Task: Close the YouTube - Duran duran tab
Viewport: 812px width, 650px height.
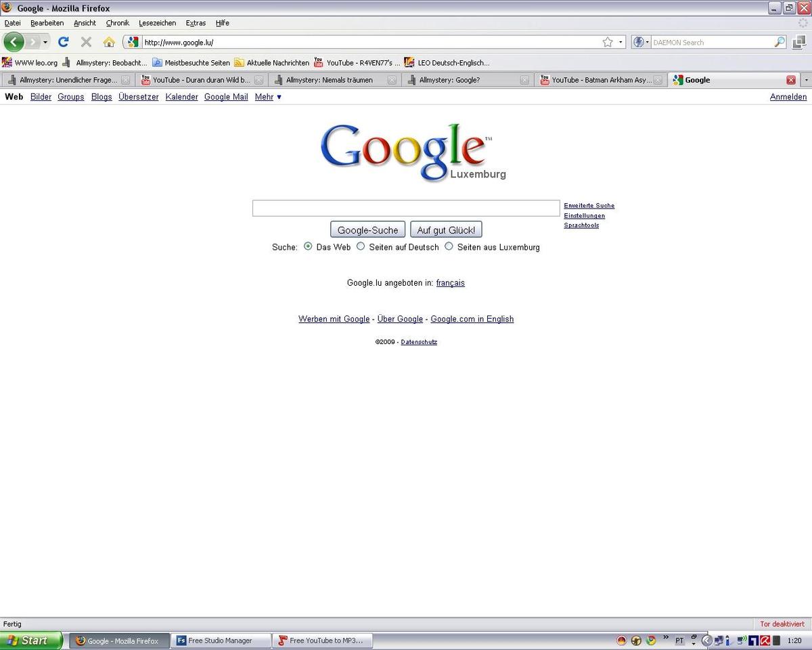Action: pos(258,80)
